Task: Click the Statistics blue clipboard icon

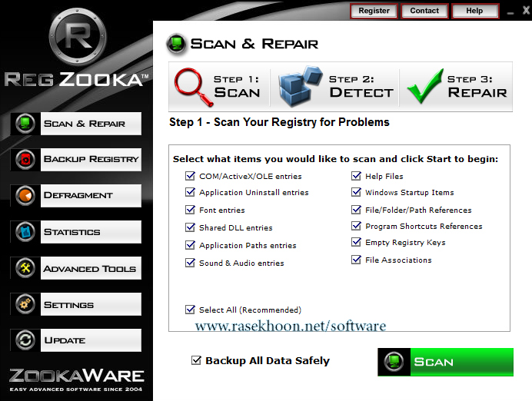Action: [x=25, y=232]
